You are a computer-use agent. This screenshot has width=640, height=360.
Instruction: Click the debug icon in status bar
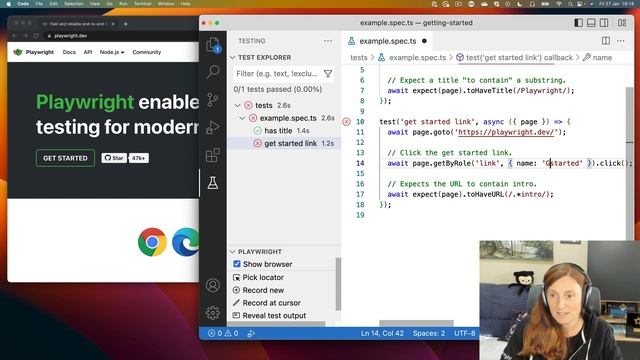251,333
